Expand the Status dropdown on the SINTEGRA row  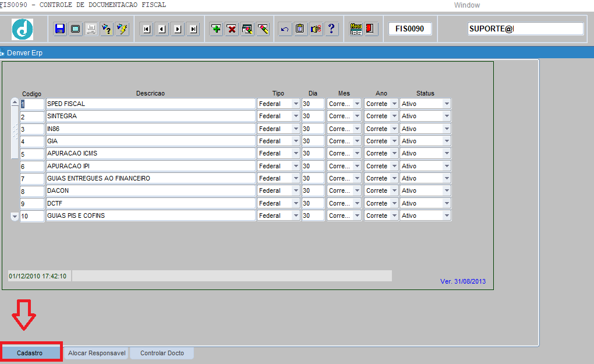(446, 115)
